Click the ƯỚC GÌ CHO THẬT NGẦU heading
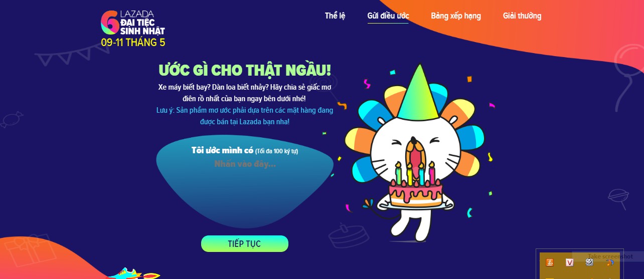Image resolution: width=644 pixels, height=279 pixels. 245,71
